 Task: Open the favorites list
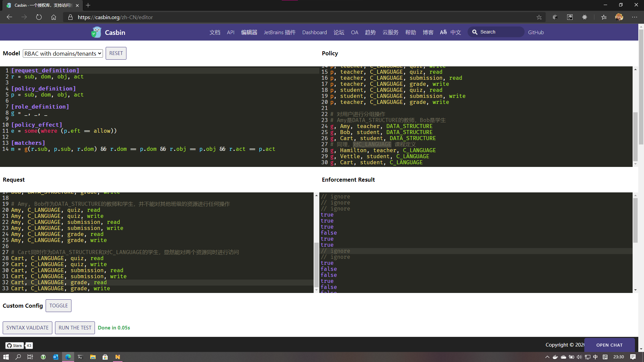[x=604, y=17]
